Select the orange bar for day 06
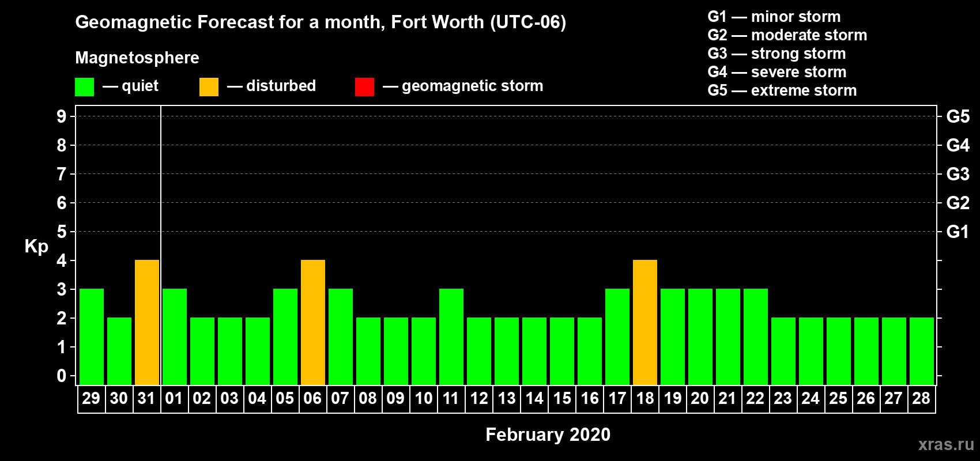The height and width of the screenshot is (461, 980). [x=313, y=322]
